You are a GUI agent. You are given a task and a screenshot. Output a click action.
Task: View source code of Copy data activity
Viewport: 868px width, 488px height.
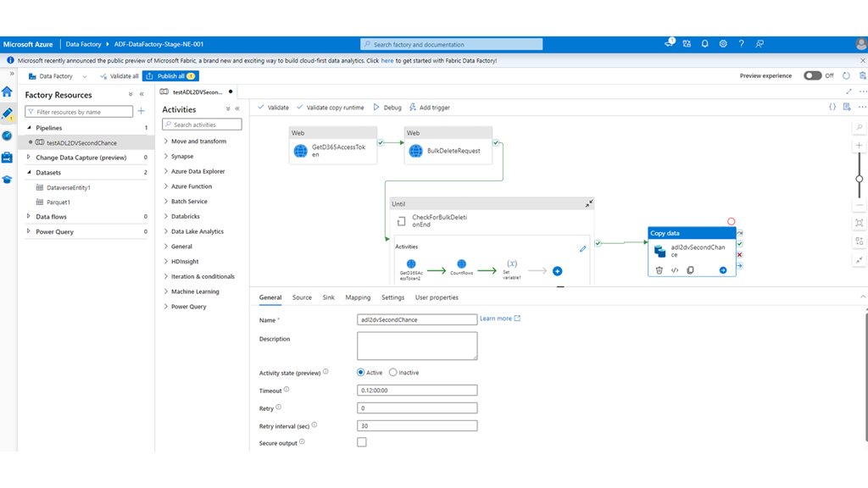(x=675, y=270)
